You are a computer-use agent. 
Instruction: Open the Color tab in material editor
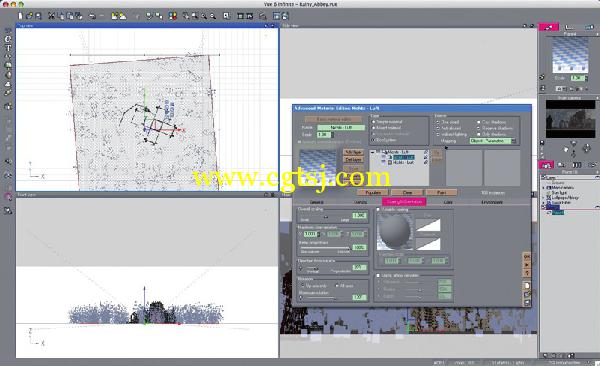point(448,202)
